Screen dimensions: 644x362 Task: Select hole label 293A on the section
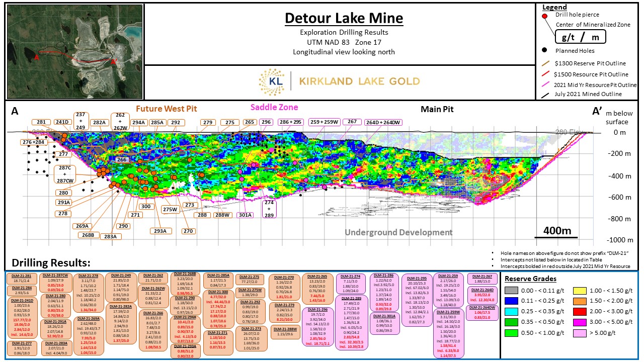point(160,231)
